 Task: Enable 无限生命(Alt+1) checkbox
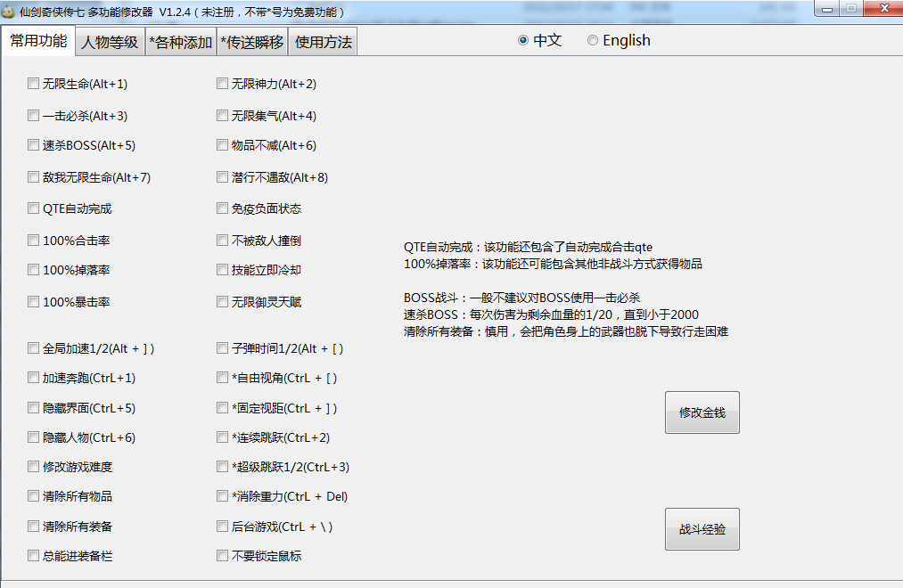pos(33,84)
